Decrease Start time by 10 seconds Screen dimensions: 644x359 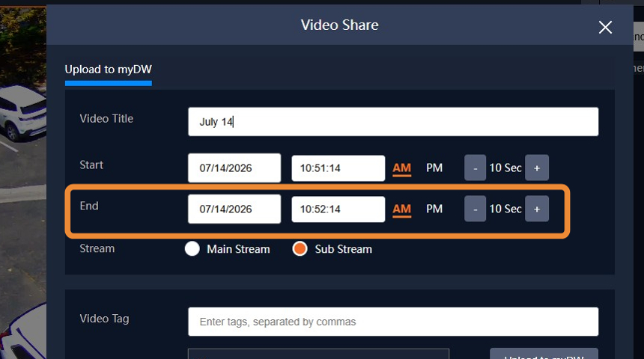click(x=476, y=168)
